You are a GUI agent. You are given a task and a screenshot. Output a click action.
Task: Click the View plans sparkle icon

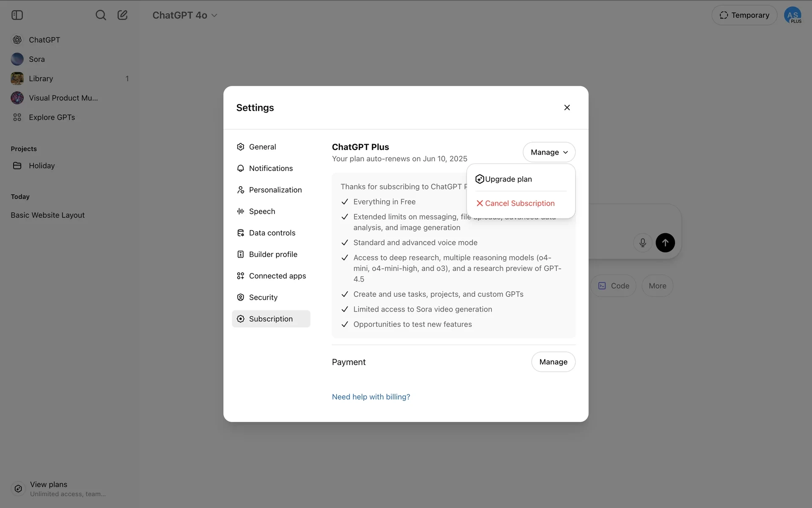pyautogui.click(x=18, y=489)
